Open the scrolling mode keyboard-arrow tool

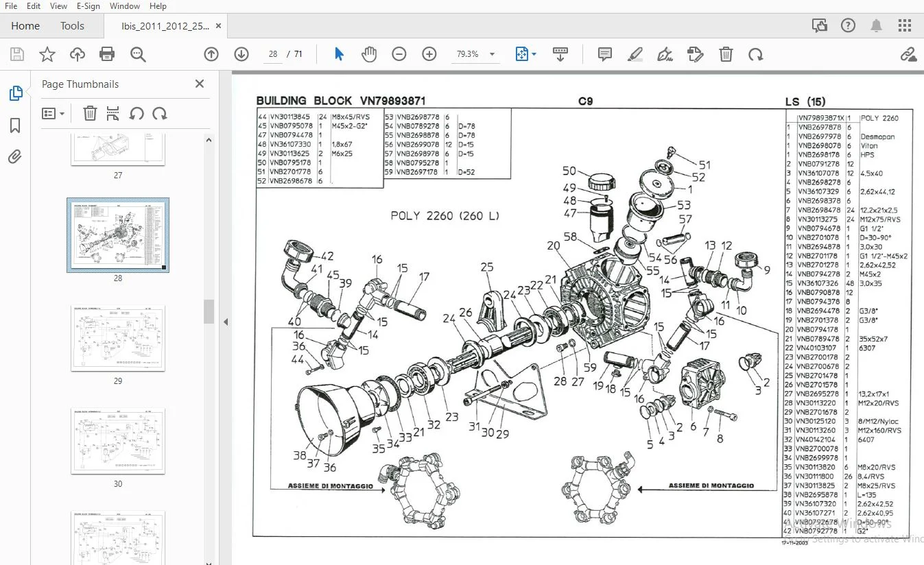[560, 54]
